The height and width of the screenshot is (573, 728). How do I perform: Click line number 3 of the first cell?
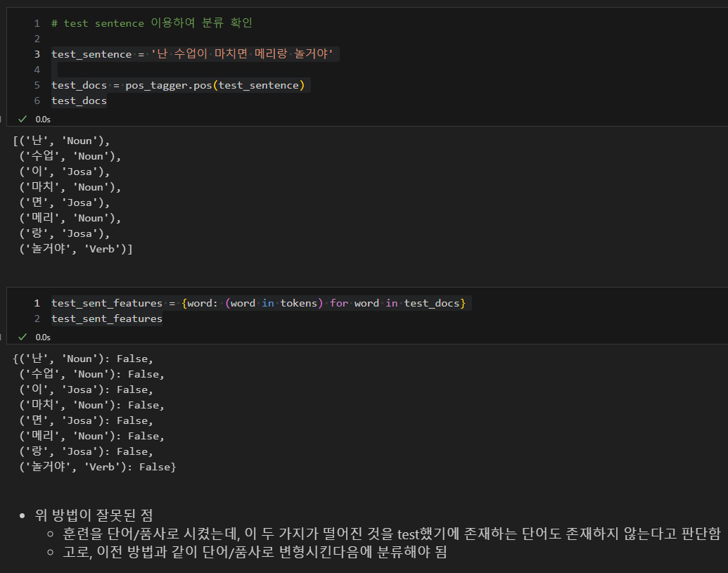coord(37,54)
